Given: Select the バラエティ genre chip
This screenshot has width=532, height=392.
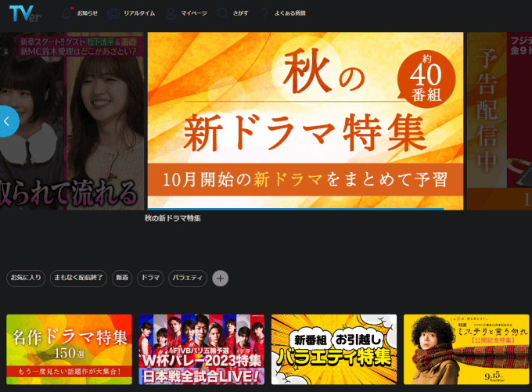Looking at the screenshot, I should tap(188, 278).
